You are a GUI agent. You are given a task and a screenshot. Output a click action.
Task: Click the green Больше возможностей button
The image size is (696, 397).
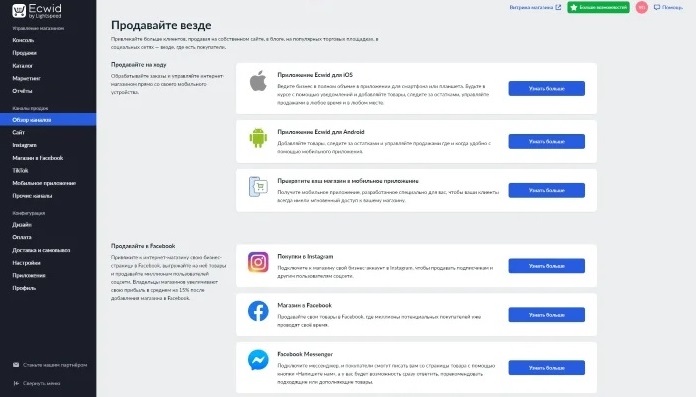point(598,7)
